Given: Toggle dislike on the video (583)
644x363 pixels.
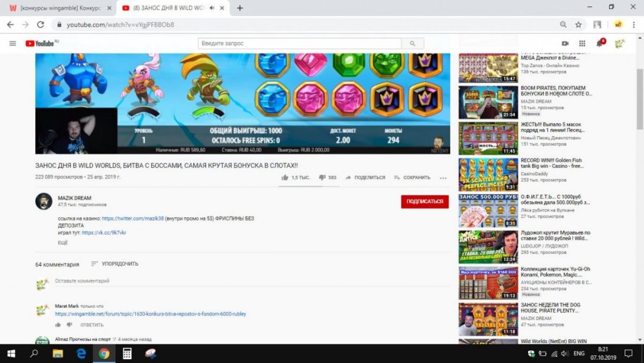Looking at the screenshot, I should [323, 177].
